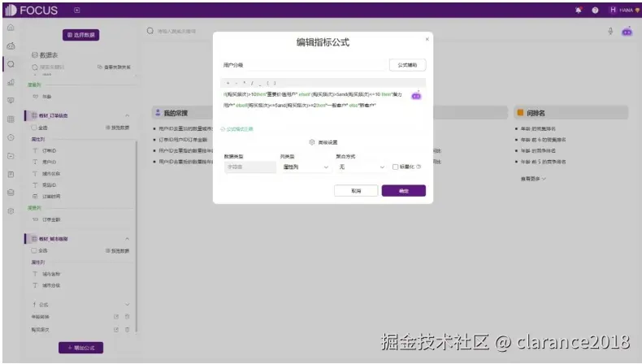Select the 用户ID column
Viewport: 642px width, 364px height.
49,162
